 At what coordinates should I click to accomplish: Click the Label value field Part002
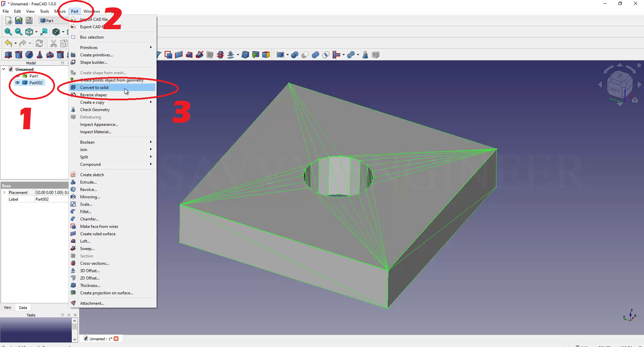click(x=50, y=199)
